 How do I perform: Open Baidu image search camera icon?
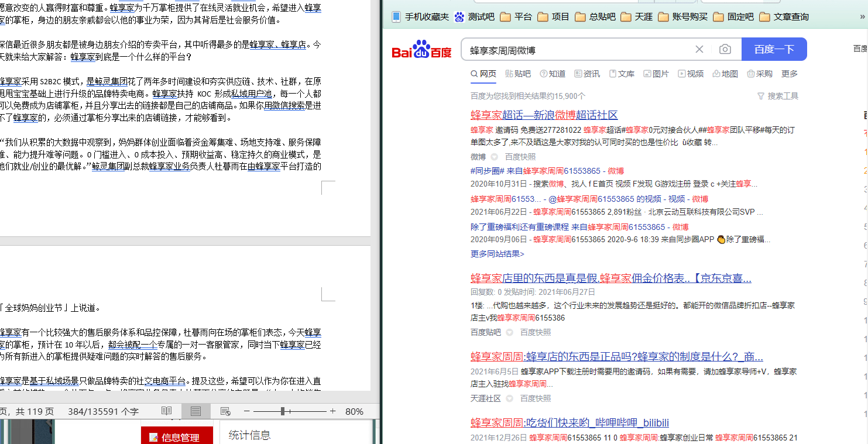click(x=725, y=50)
